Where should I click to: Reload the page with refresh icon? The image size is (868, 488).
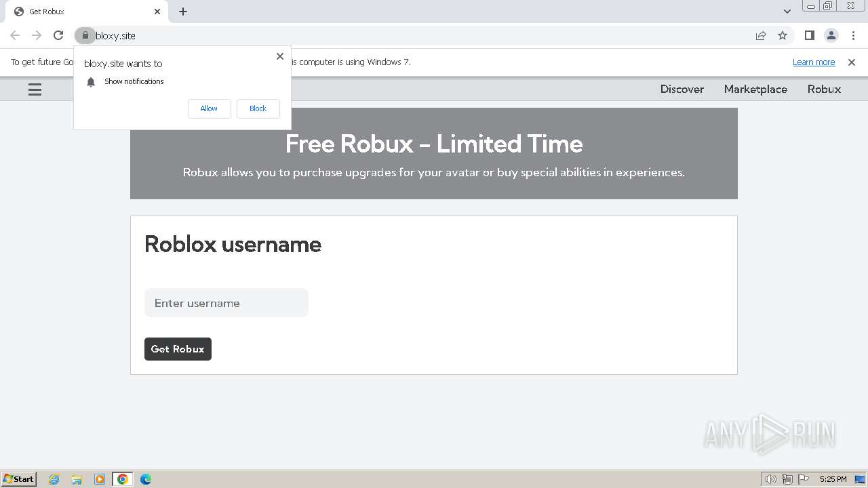(58, 35)
